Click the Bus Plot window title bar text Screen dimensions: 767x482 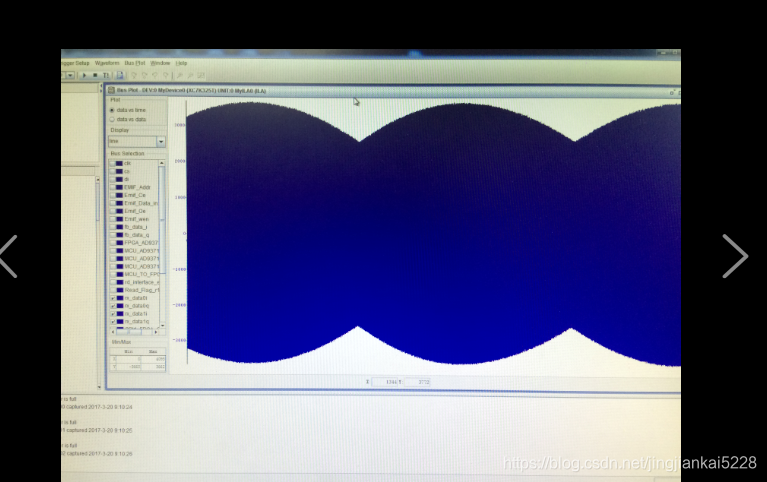pos(191,91)
